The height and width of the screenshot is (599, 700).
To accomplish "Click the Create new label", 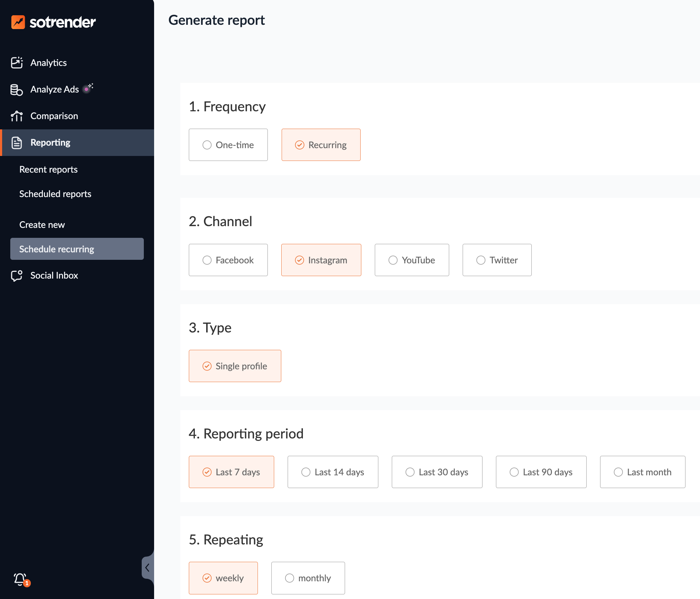I will coord(42,225).
